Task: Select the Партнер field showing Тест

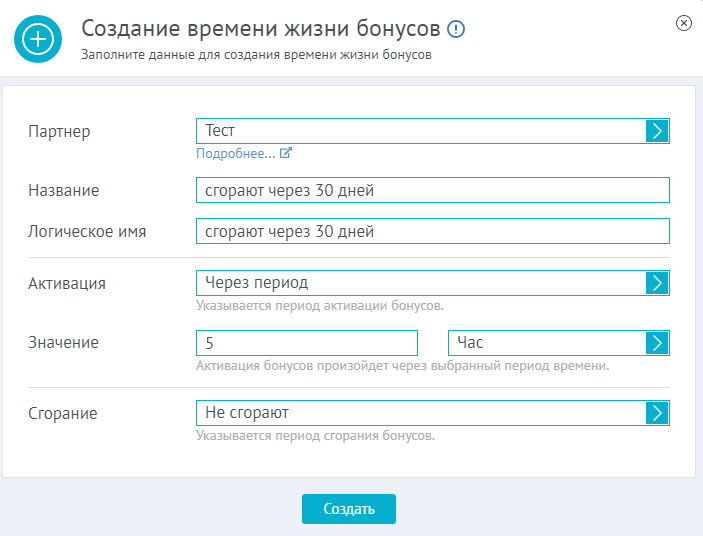Action: coord(421,131)
